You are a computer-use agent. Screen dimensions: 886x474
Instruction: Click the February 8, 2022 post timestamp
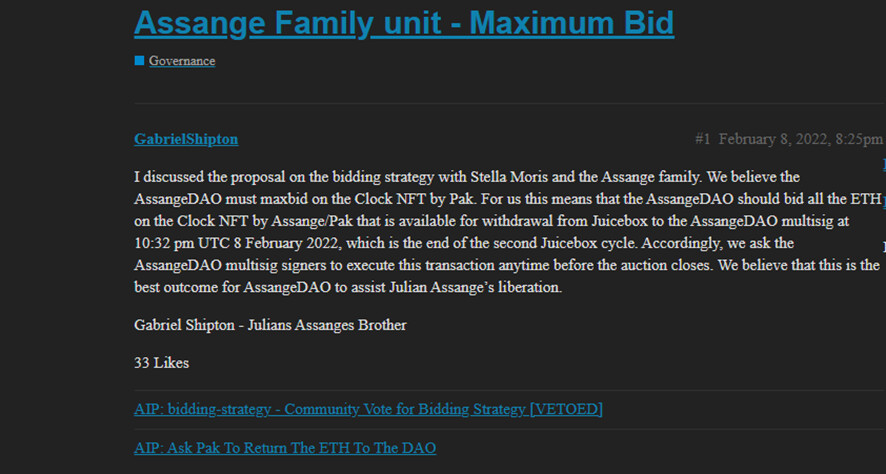coord(800,139)
